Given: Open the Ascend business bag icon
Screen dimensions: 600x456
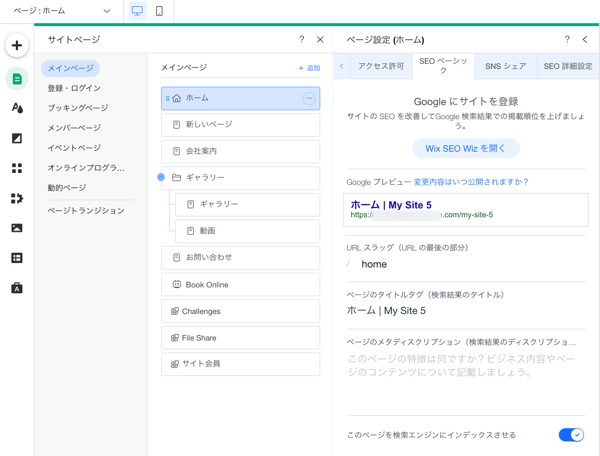Looking at the screenshot, I should [16, 288].
